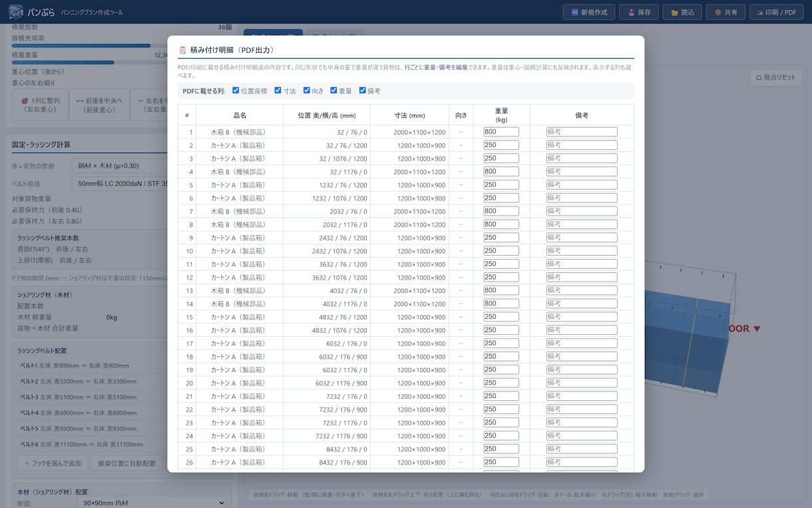The height and width of the screenshot is (508, 812).
Task: Expand the 断面 90×90mm 角材 dropdown
Action: pyautogui.click(x=151, y=504)
